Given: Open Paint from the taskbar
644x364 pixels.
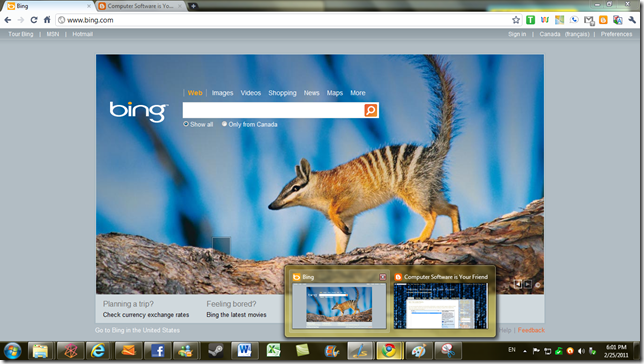Looking at the screenshot, I should point(419,351).
